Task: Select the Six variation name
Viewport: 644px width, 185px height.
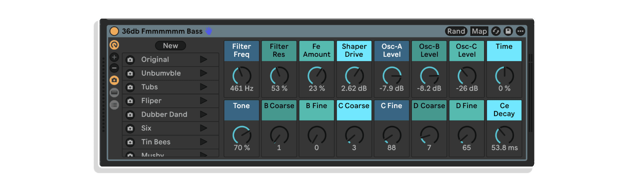Action: (146, 128)
